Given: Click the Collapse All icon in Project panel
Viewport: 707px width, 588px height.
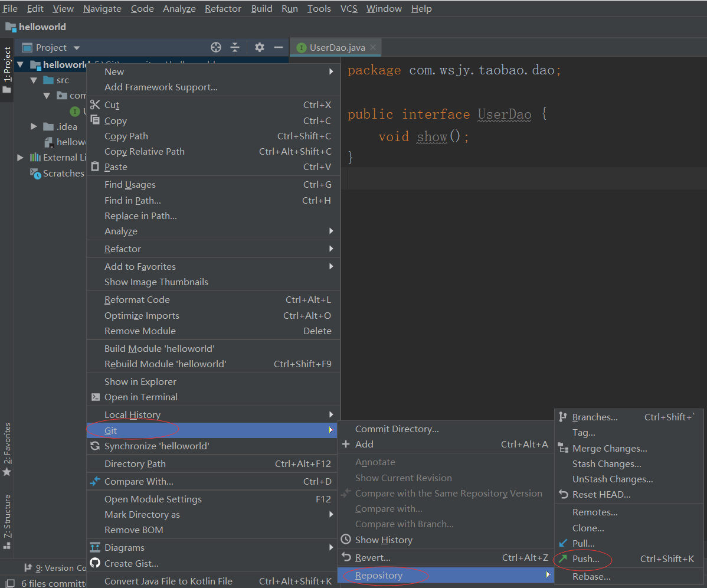Looking at the screenshot, I should coord(235,47).
